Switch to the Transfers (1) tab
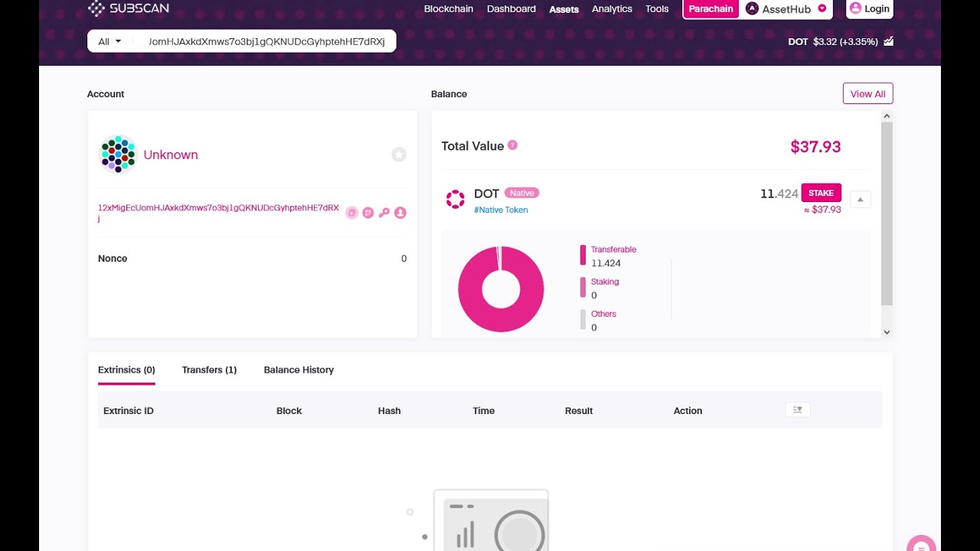The width and height of the screenshot is (980, 551). [x=209, y=370]
